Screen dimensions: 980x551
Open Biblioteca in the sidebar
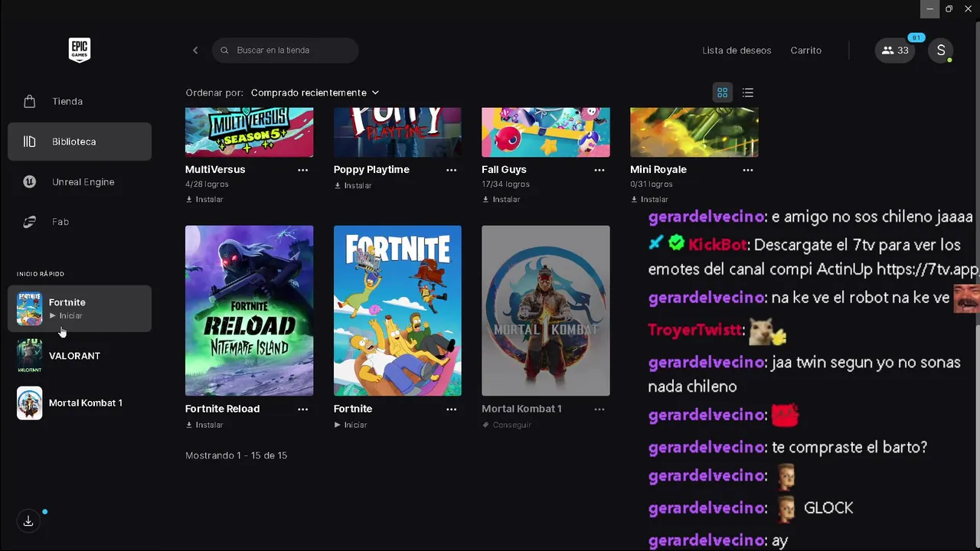point(80,142)
